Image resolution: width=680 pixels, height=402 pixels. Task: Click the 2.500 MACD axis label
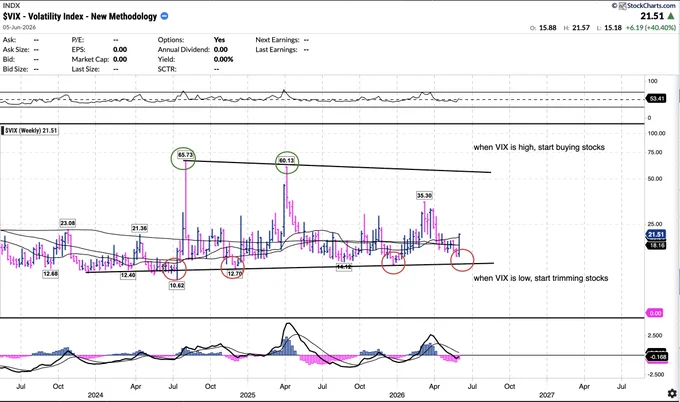[655, 336]
